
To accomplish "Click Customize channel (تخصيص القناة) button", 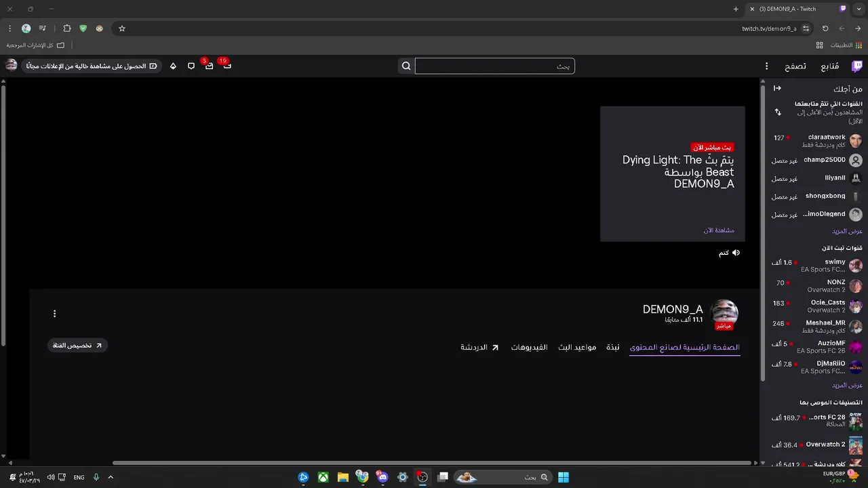I will point(78,346).
